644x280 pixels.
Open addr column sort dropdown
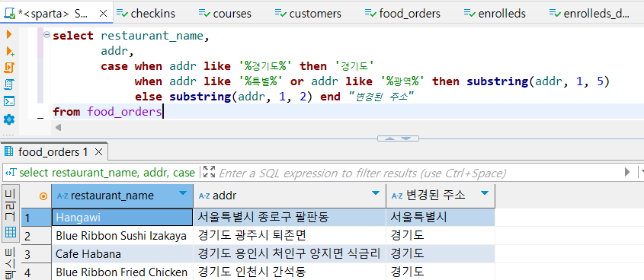[x=375, y=193]
